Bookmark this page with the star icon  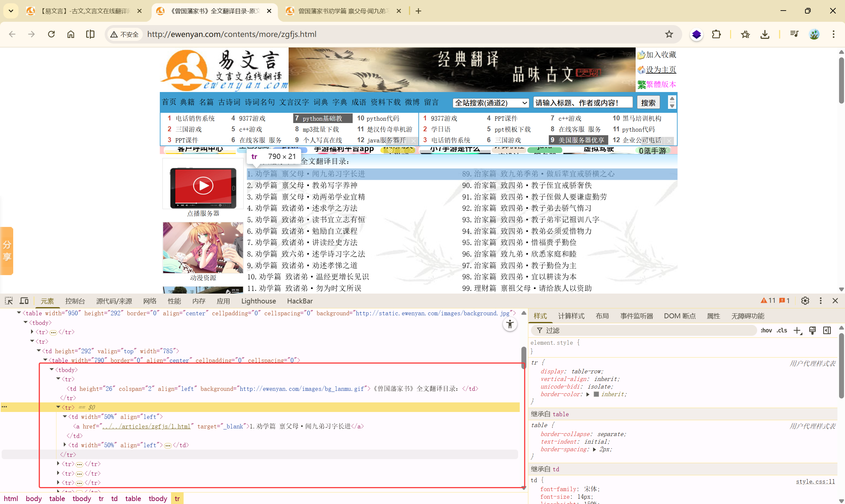[669, 34]
